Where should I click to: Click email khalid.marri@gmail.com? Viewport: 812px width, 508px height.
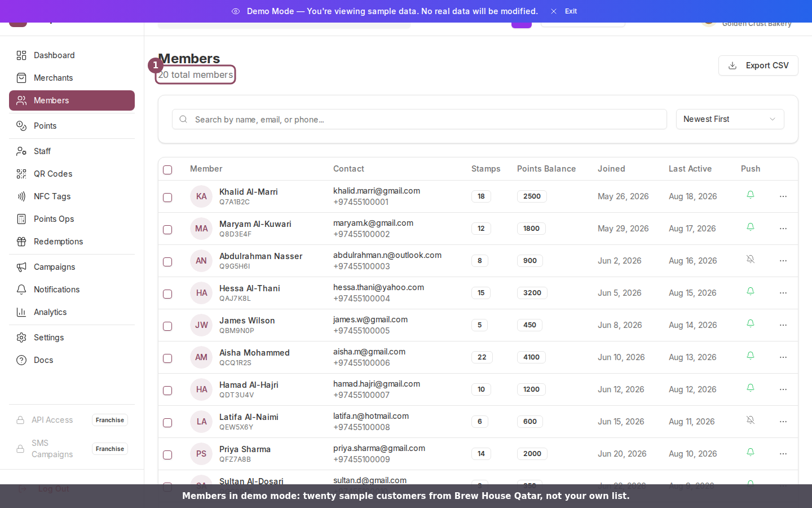click(377, 191)
